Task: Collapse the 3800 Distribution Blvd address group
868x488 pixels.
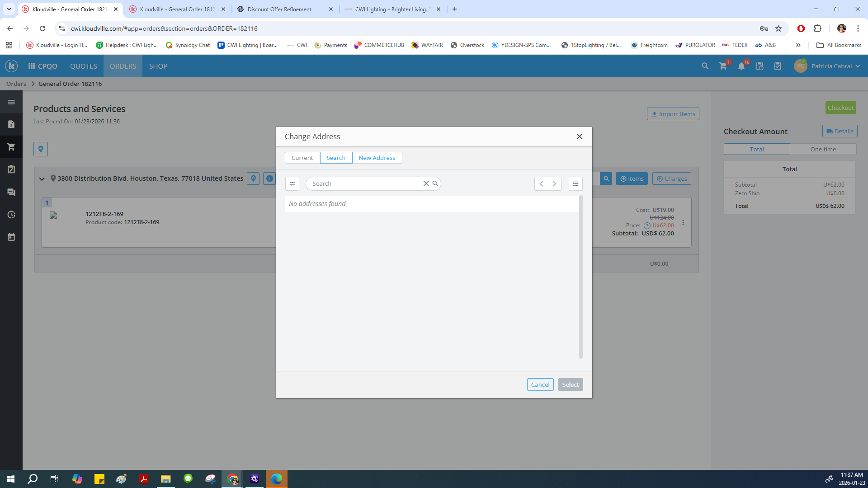Action: click(42, 178)
